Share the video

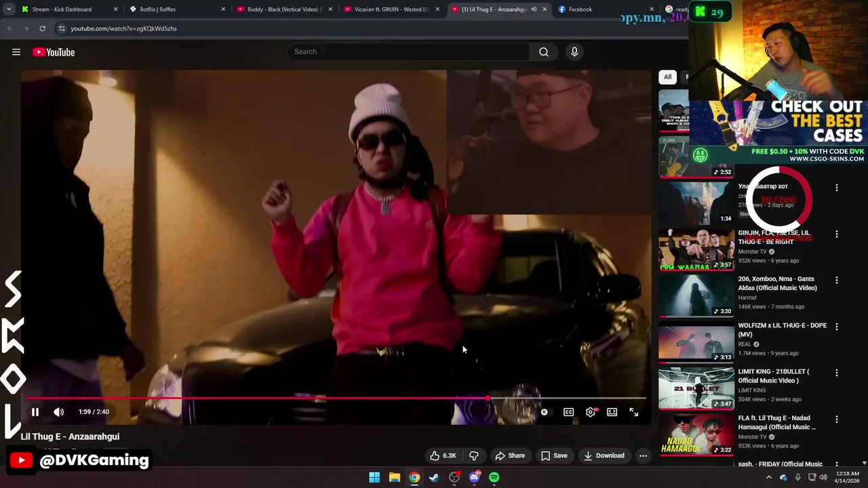coord(510,455)
